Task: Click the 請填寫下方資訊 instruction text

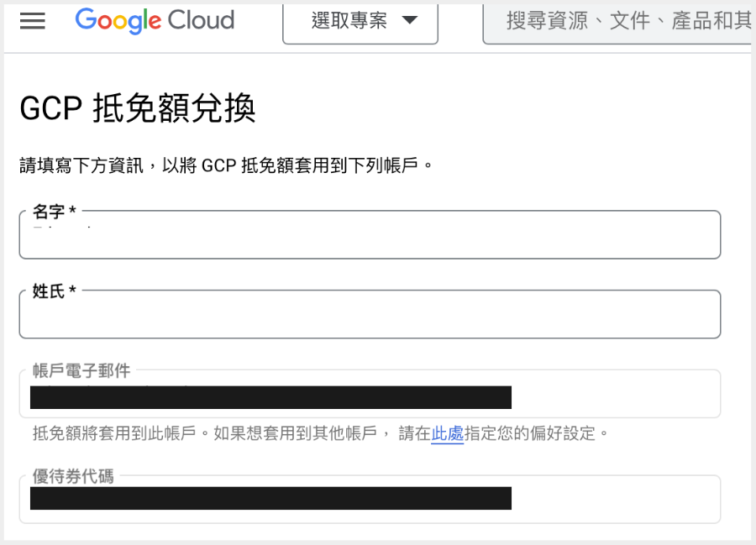Action: point(227,165)
